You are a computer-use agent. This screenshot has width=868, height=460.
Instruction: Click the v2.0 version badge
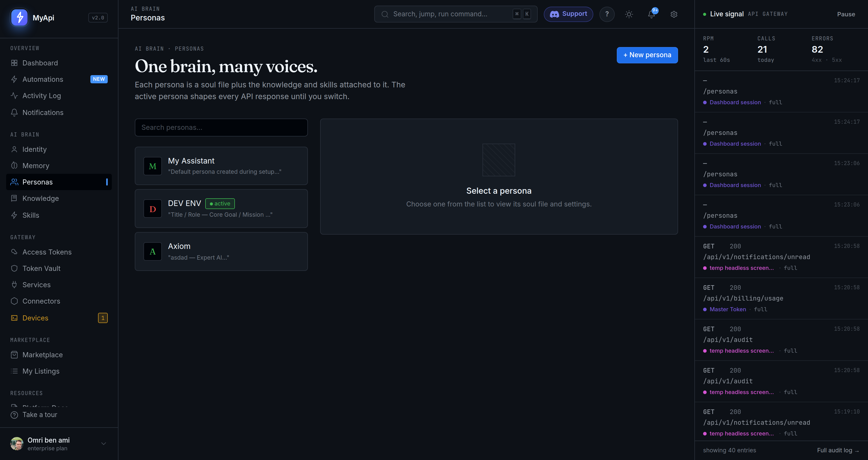tap(98, 18)
